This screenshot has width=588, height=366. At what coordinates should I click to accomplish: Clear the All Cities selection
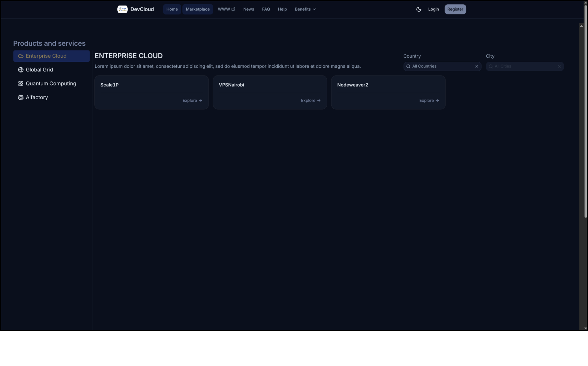click(559, 66)
